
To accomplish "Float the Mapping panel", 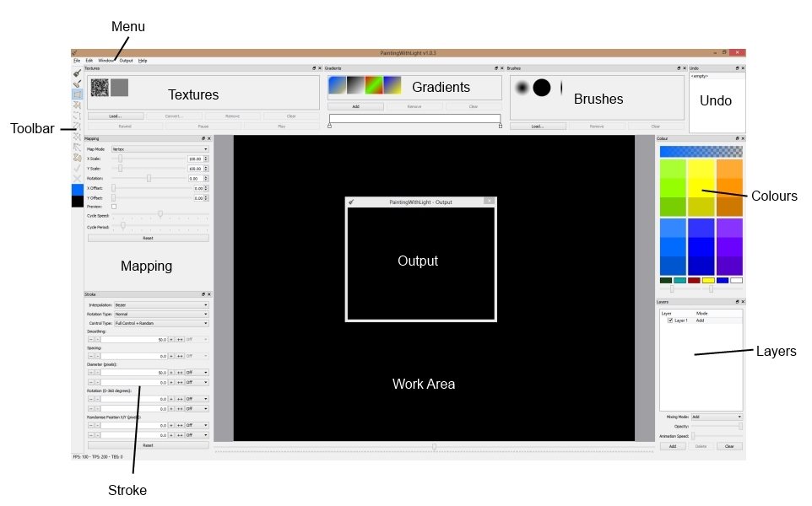I will [203, 138].
